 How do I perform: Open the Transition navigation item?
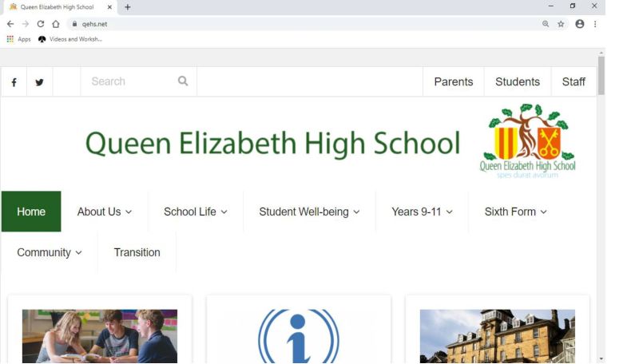(x=137, y=252)
